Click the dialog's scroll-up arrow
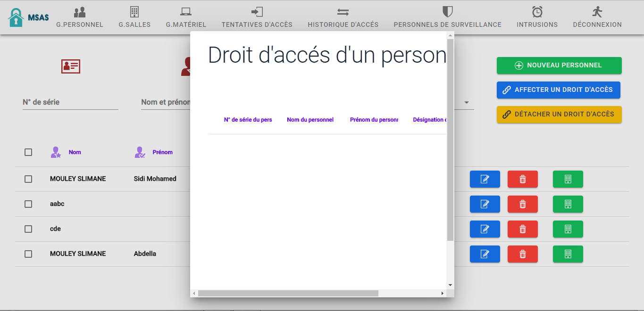 [450, 35]
